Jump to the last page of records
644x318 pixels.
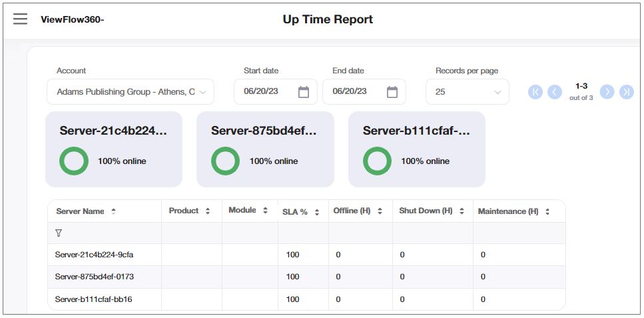click(x=626, y=92)
